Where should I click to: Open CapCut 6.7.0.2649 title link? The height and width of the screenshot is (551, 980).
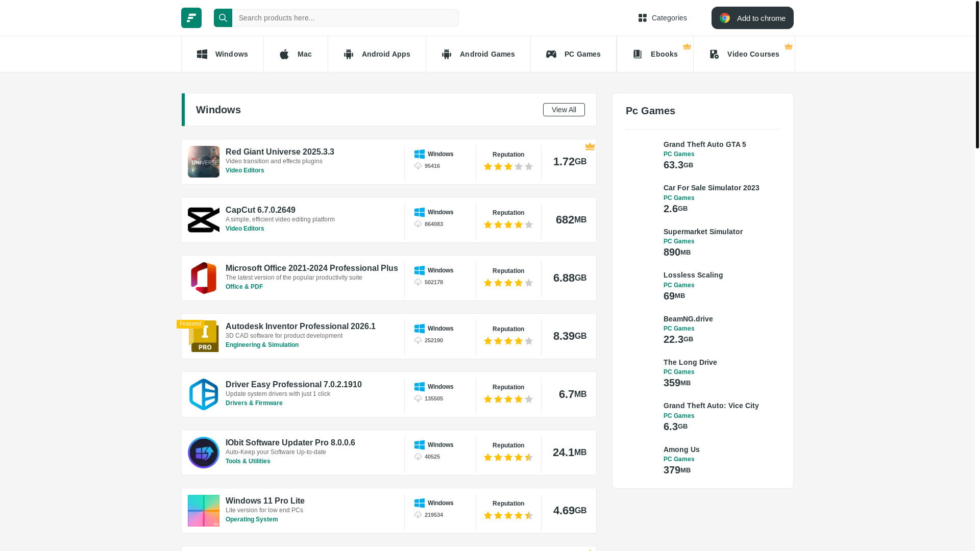(x=260, y=210)
